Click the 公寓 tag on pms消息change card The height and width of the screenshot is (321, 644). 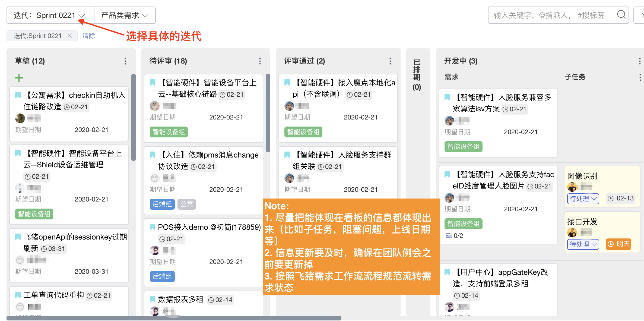point(187,204)
